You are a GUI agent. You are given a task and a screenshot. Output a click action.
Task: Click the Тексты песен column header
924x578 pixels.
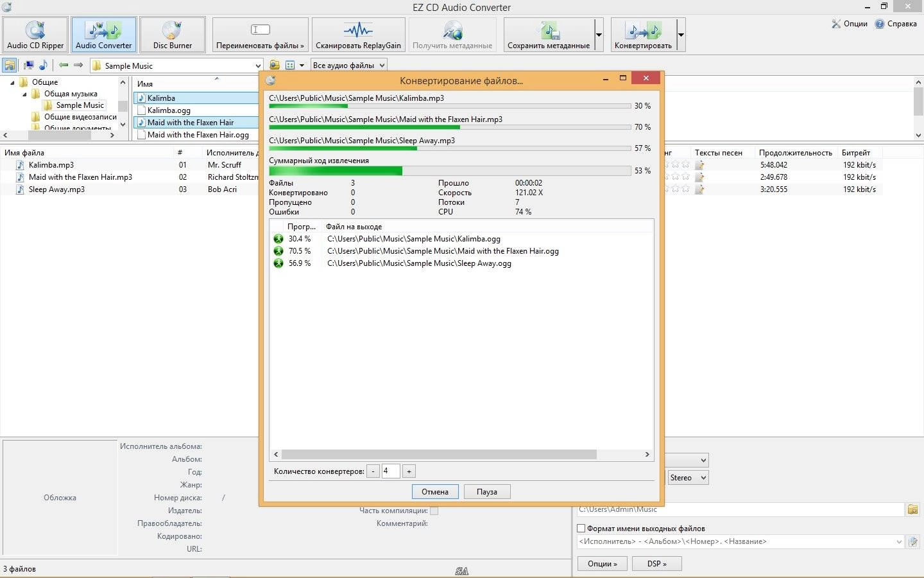pyautogui.click(x=719, y=153)
